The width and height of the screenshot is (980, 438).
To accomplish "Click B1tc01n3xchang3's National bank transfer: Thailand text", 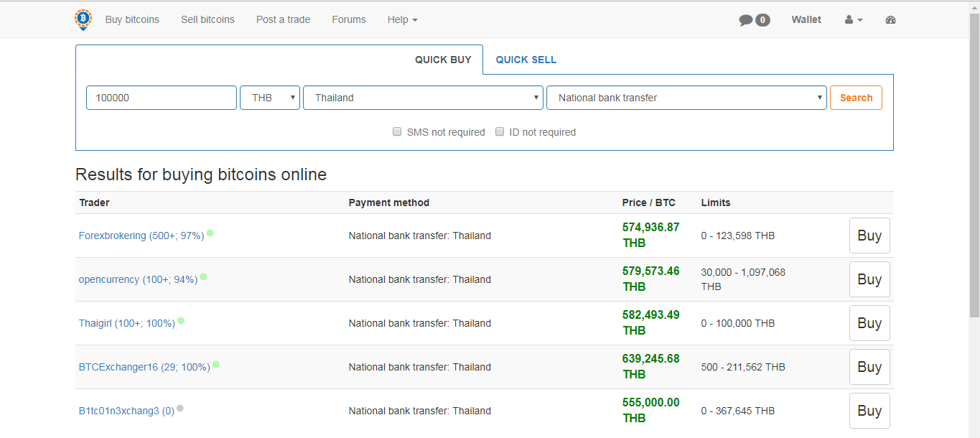I will [420, 411].
